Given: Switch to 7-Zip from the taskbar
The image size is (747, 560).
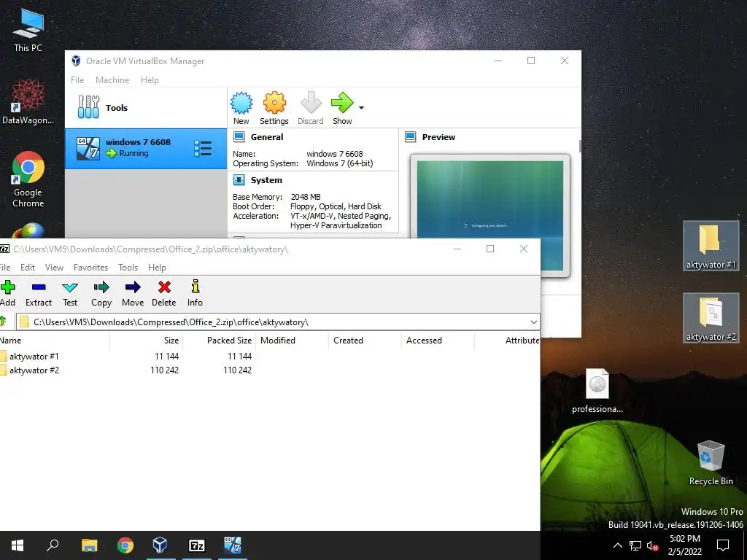Looking at the screenshot, I should click(197, 545).
